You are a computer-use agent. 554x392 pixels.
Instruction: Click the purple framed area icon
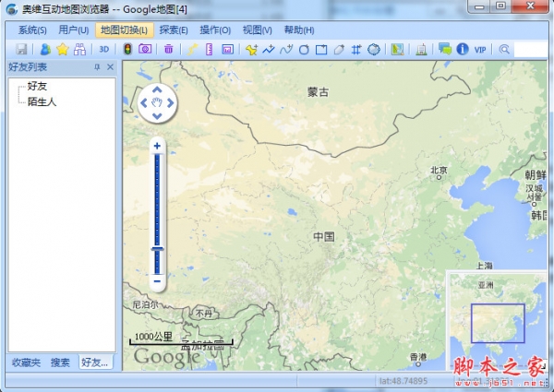[x=227, y=50]
